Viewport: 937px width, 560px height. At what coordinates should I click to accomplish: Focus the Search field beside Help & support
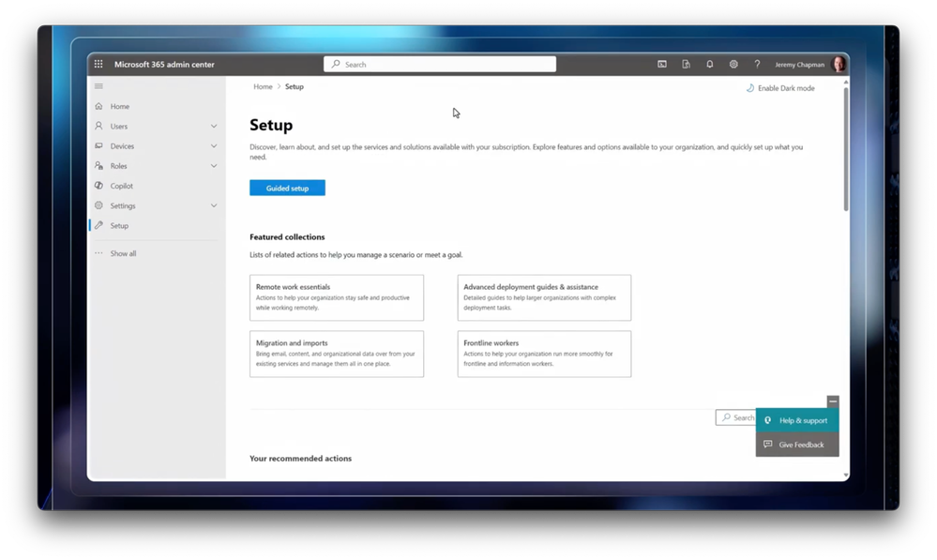tap(736, 417)
